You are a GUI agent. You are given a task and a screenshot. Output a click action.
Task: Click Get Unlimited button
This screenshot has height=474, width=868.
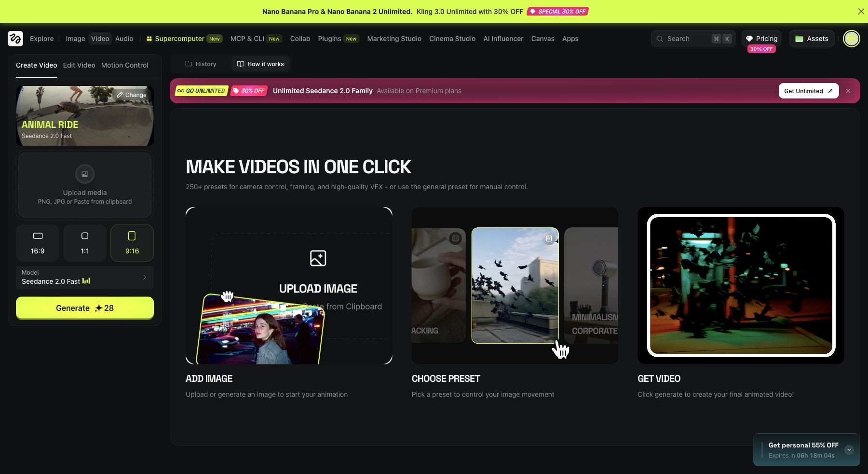pos(809,91)
